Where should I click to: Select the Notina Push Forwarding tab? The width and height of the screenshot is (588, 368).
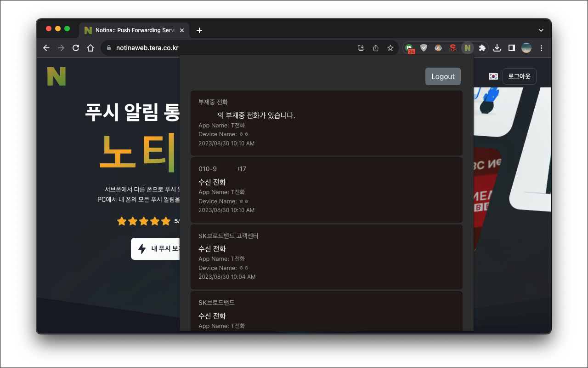[134, 30]
